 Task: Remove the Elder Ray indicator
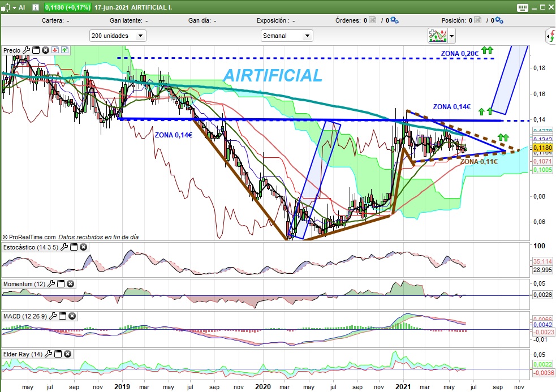tap(67, 354)
